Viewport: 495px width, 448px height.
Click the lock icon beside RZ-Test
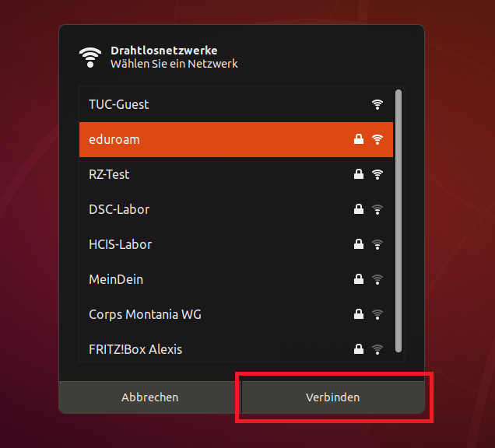(x=359, y=174)
